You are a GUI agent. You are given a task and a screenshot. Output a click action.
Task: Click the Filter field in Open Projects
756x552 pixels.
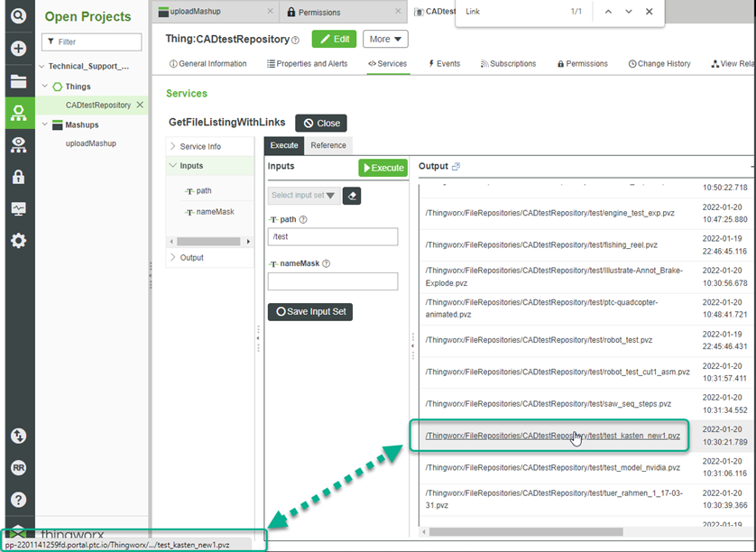[x=92, y=42]
